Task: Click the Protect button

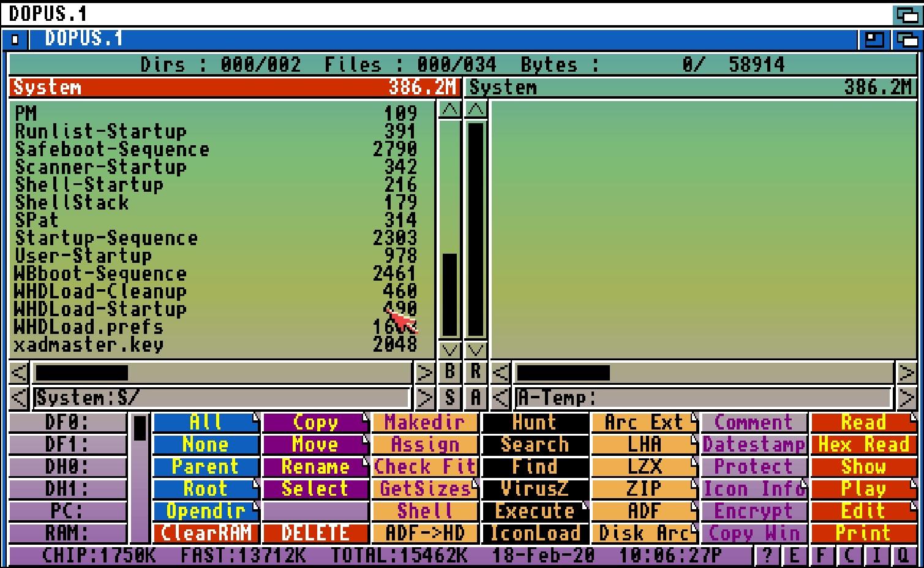Action: click(x=754, y=466)
